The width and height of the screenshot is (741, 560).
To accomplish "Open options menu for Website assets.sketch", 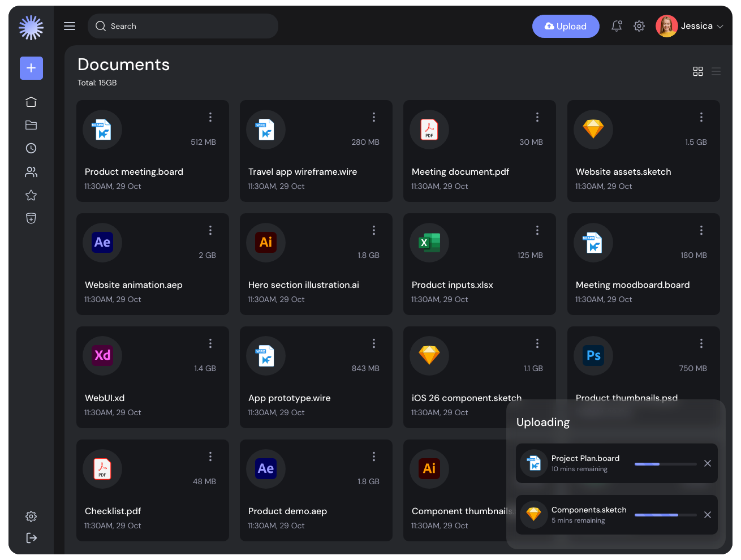I will tap(701, 117).
